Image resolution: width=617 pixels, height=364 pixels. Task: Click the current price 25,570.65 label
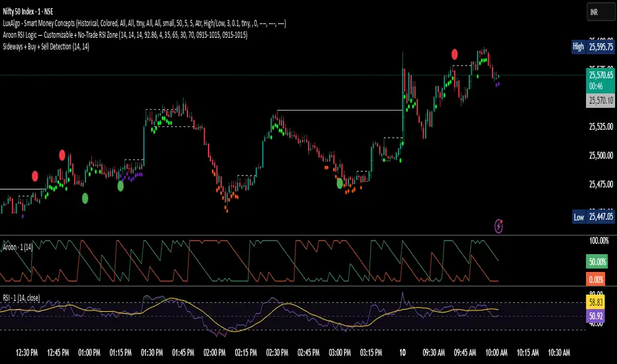600,75
